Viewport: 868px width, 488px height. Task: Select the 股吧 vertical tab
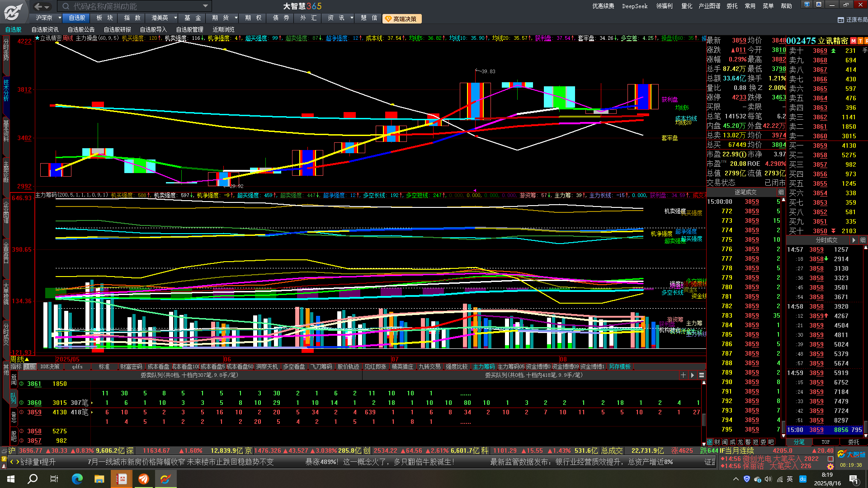pyautogui.click(x=14, y=436)
